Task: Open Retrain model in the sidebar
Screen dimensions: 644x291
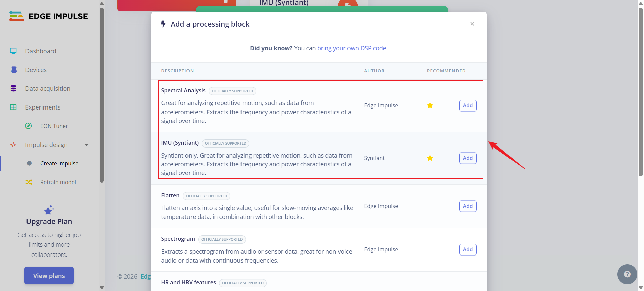Action: click(x=58, y=182)
